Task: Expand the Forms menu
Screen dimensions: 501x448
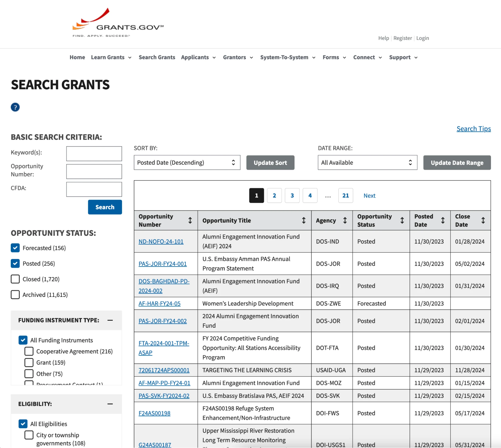Action: [x=334, y=57]
